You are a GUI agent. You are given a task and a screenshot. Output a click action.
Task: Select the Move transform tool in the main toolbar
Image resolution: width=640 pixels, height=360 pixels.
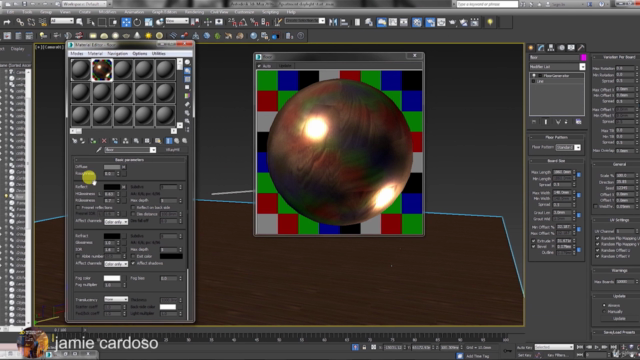pos(126,22)
